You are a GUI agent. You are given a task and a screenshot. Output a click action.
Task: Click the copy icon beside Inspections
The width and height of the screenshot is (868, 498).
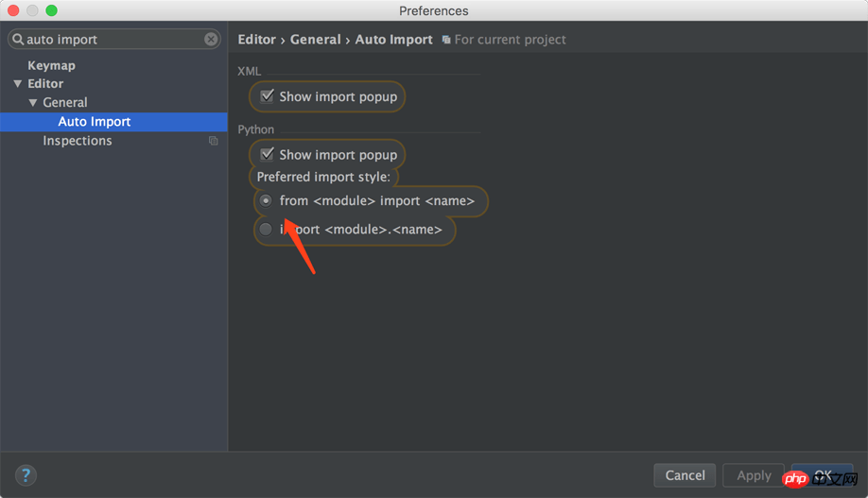(214, 141)
